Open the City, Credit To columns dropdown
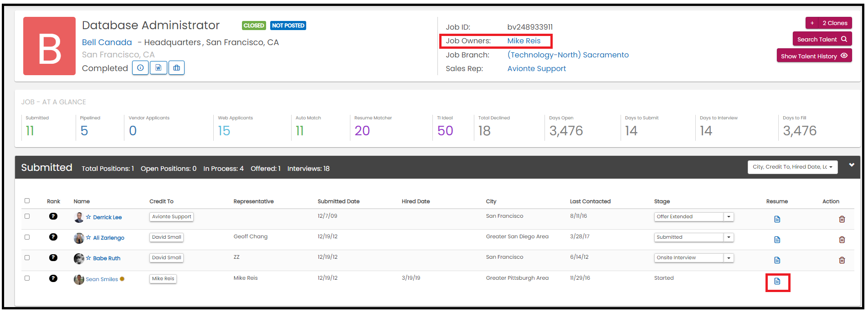 [x=792, y=167]
